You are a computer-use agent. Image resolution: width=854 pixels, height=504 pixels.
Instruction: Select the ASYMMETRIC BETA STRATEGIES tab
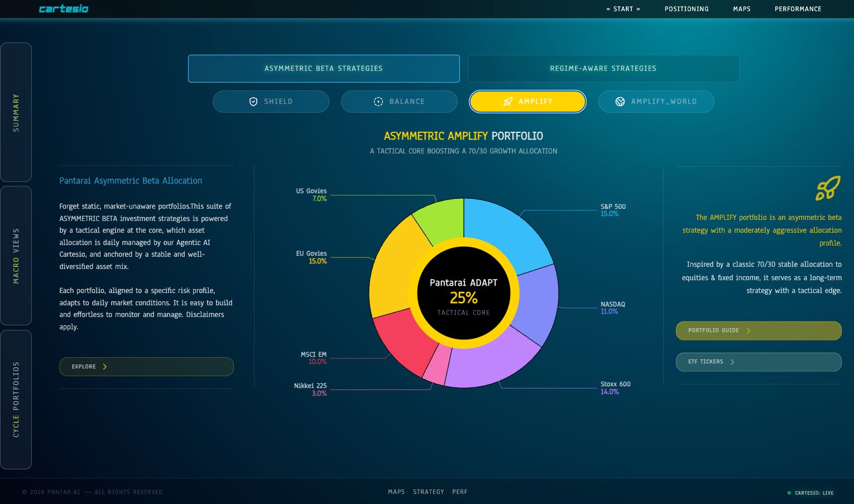point(324,69)
